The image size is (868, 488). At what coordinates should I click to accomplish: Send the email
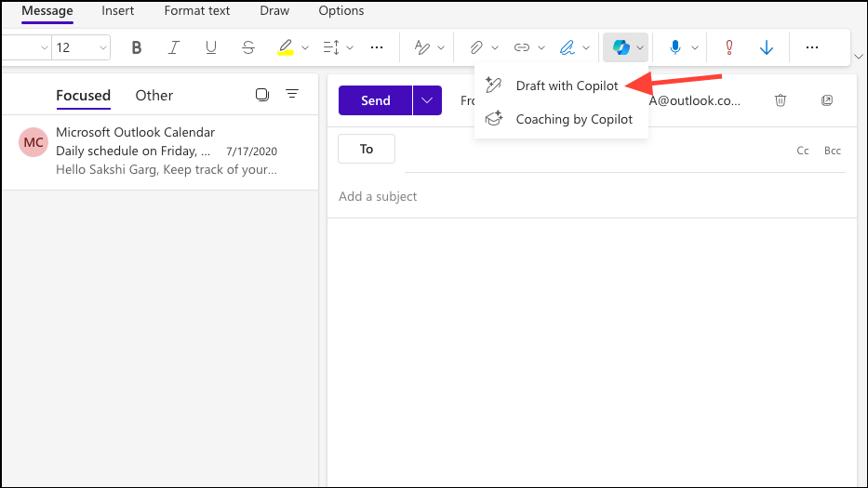(x=375, y=100)
